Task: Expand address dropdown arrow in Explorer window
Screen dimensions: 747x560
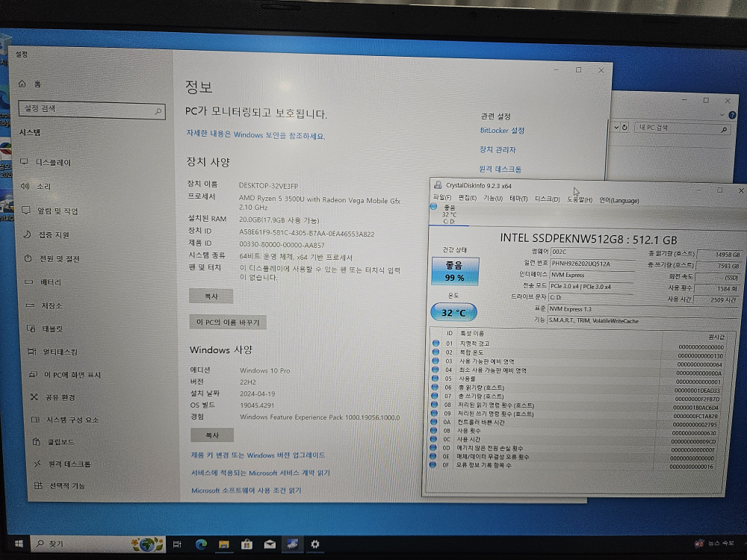Action: (616, 127)
